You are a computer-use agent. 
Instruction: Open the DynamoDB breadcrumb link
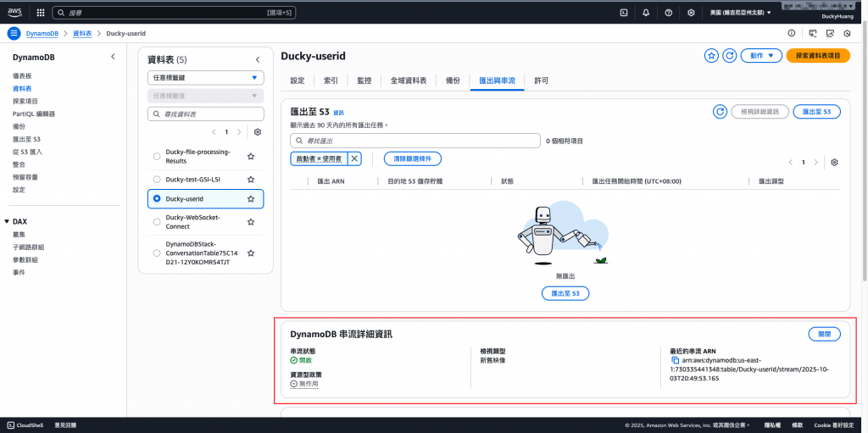pos(42,34)
